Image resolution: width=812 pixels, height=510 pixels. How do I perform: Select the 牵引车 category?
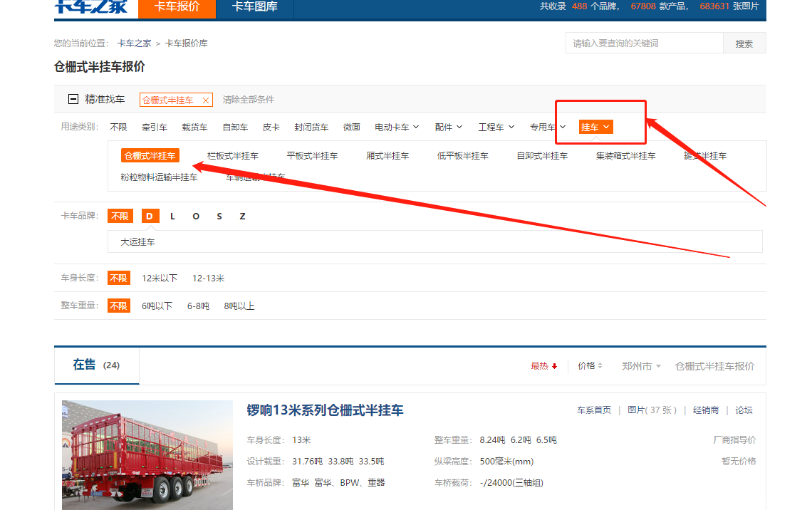click(x=155, y=127)
